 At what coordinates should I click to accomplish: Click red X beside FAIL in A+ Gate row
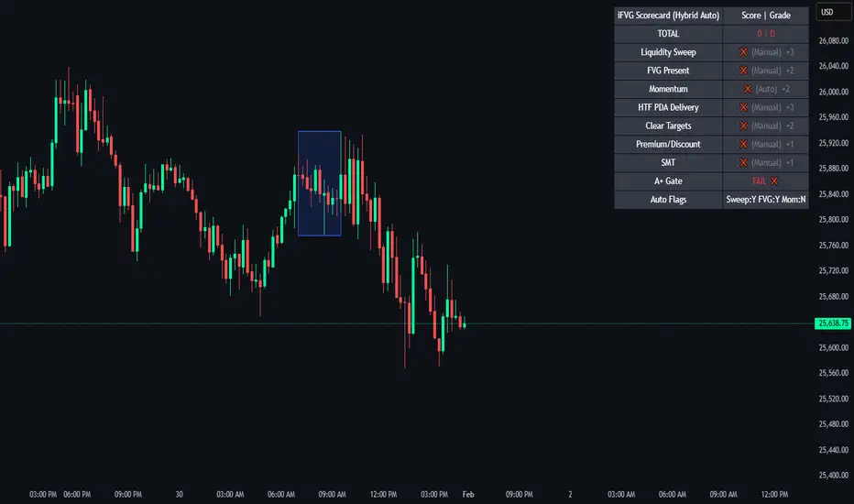tap(774, 181)
